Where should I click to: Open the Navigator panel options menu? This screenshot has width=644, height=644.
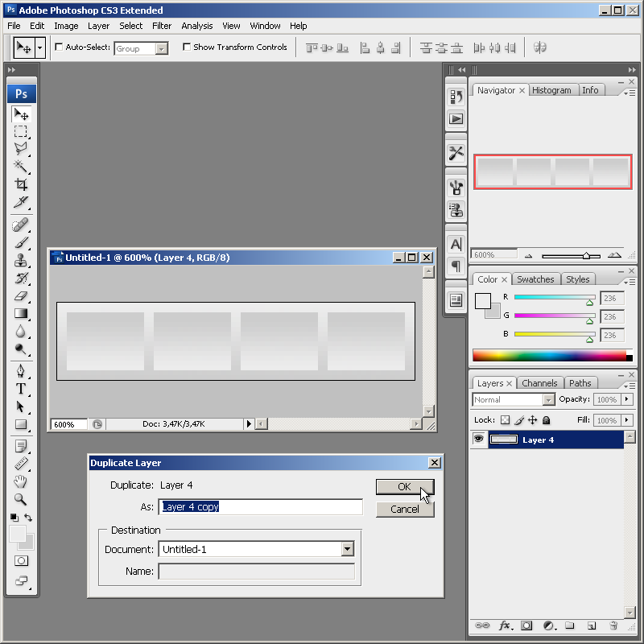click(630, 93)
